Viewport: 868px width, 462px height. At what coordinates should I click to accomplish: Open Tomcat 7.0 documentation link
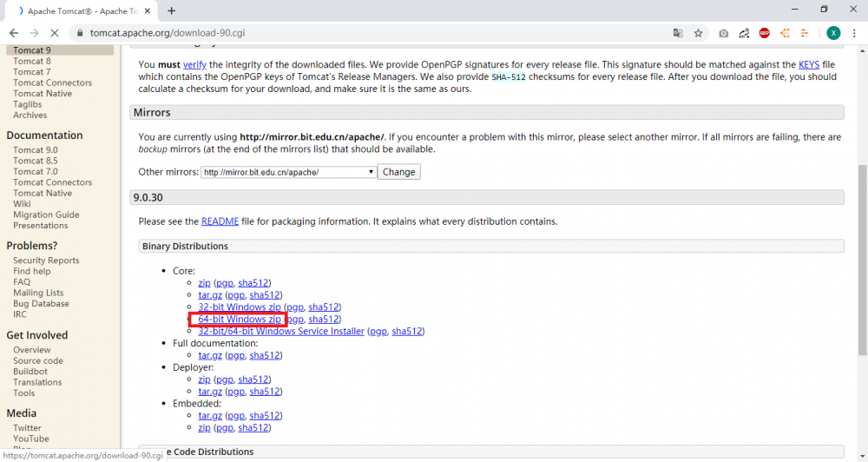[x=36, y=172]
